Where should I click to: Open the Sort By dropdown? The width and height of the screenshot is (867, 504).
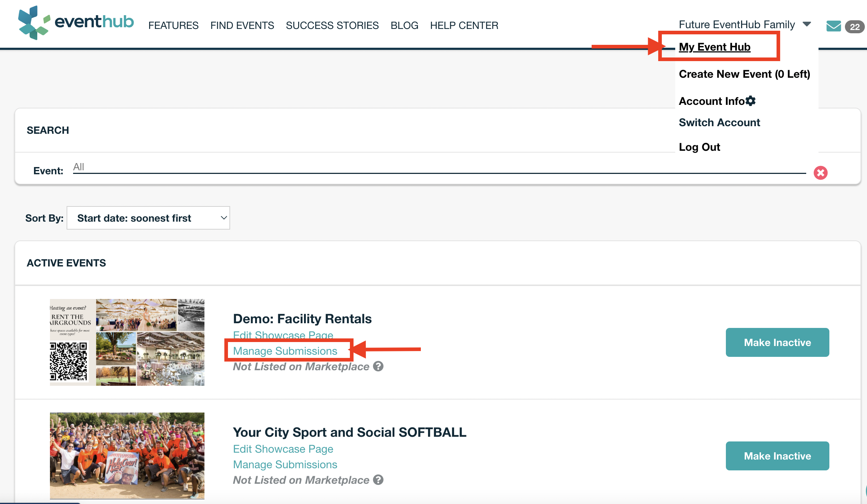pos(148,218)
